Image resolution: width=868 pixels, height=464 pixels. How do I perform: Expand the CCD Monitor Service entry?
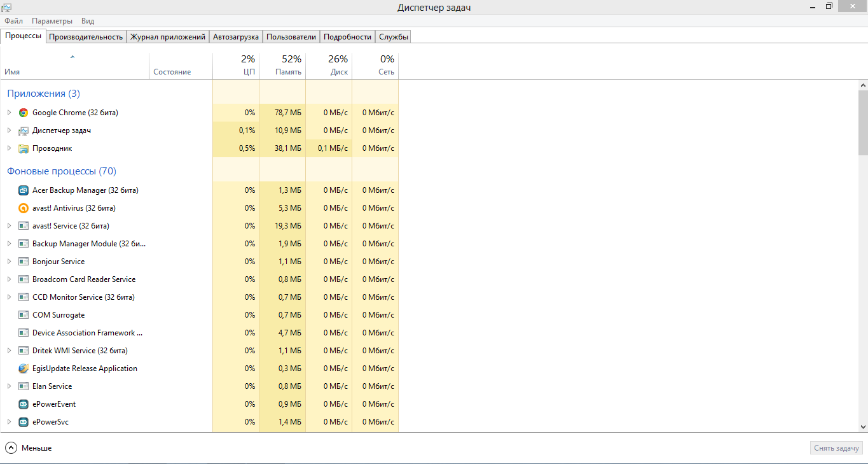pos(9,297)
